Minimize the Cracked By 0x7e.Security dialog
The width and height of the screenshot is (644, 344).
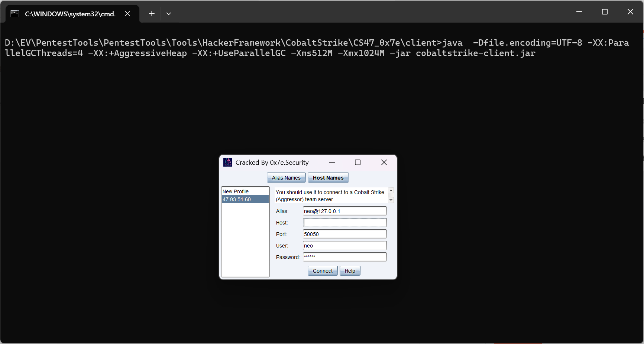[x=332, y=162]
